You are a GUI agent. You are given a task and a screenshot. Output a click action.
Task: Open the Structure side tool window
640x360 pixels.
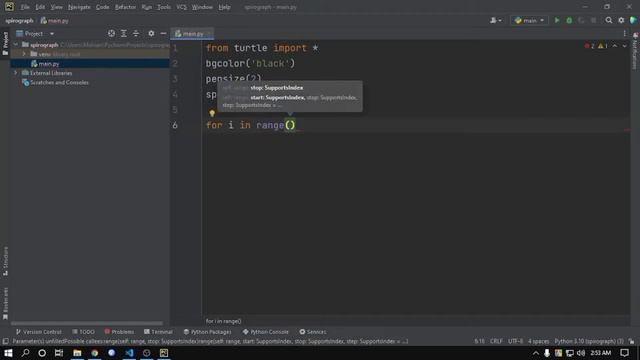tap(5, 261)
